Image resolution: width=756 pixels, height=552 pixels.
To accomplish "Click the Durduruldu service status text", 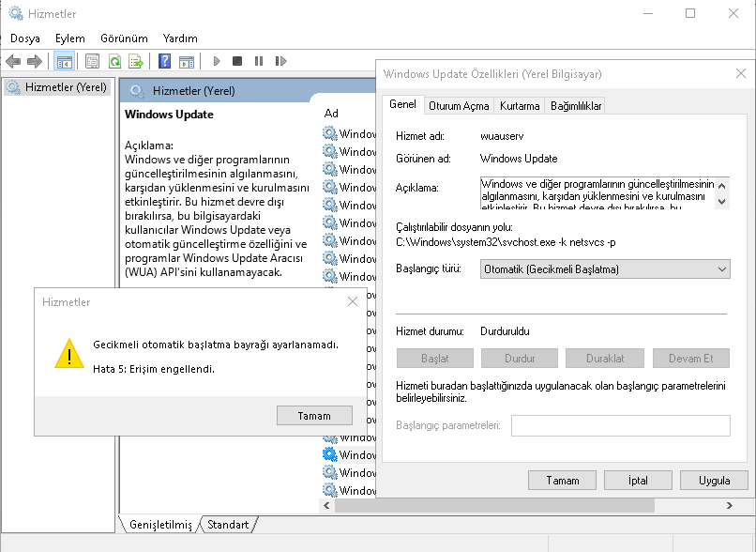I will pos(505,331).
